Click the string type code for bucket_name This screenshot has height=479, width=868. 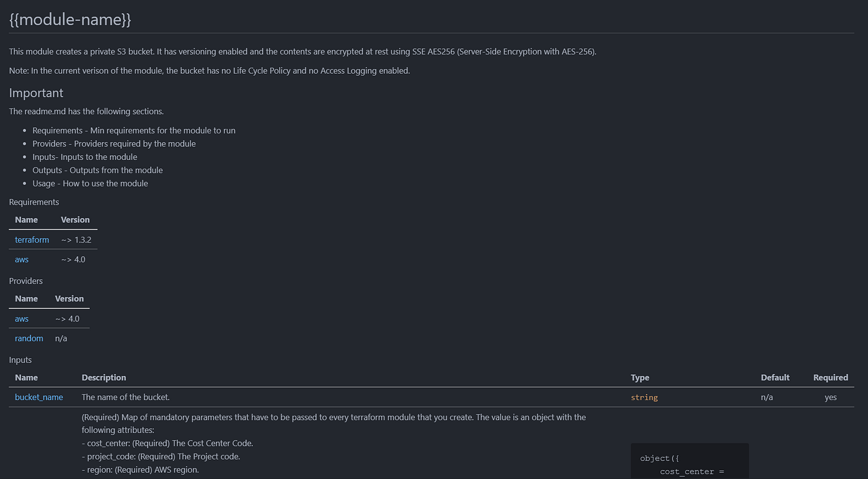coord(644,397)
